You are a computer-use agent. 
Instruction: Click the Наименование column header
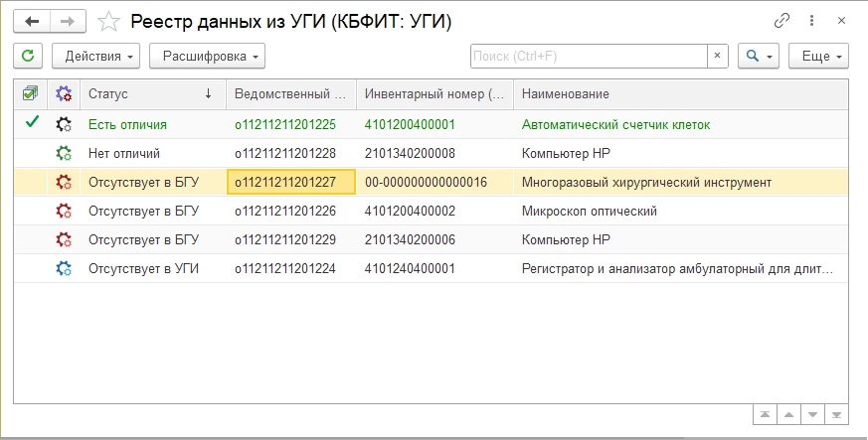[681, 94]
